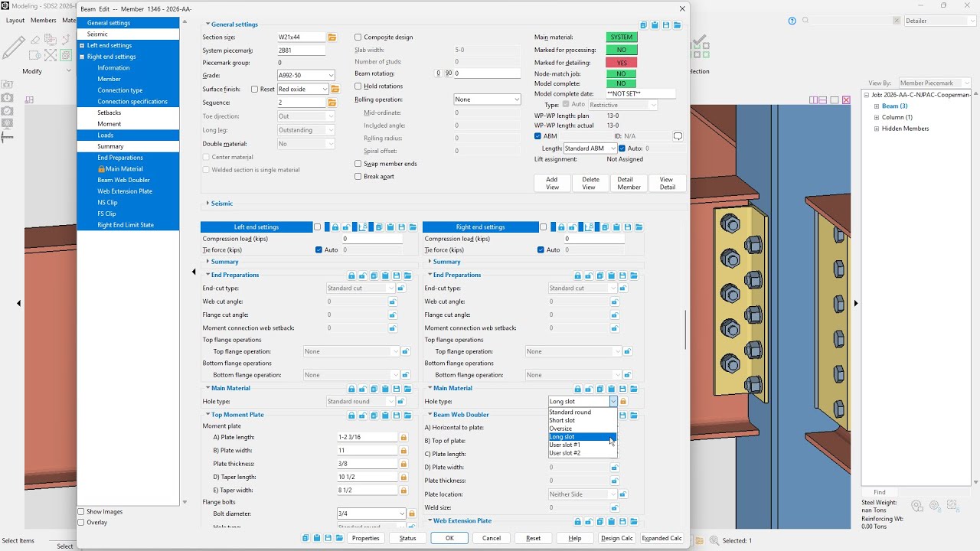
Task: Click lock icon beside Plate length A
Action: (403, 437)
